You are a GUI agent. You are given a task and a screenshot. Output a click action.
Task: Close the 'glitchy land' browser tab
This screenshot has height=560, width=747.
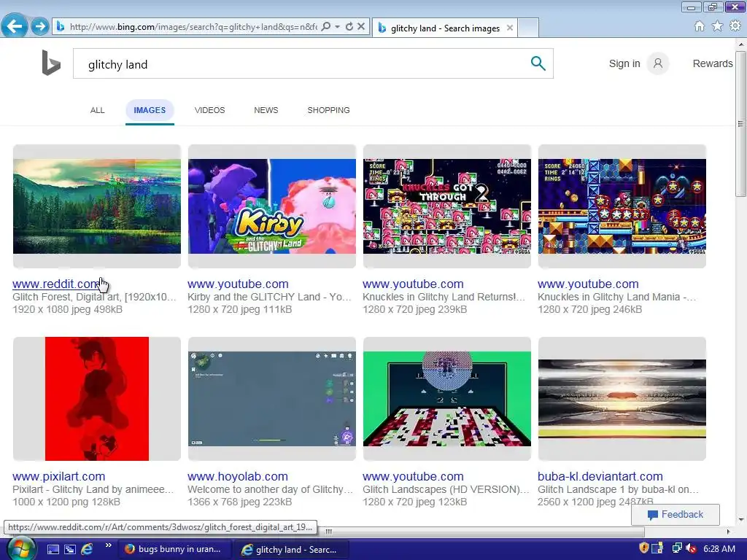point(510,28)
